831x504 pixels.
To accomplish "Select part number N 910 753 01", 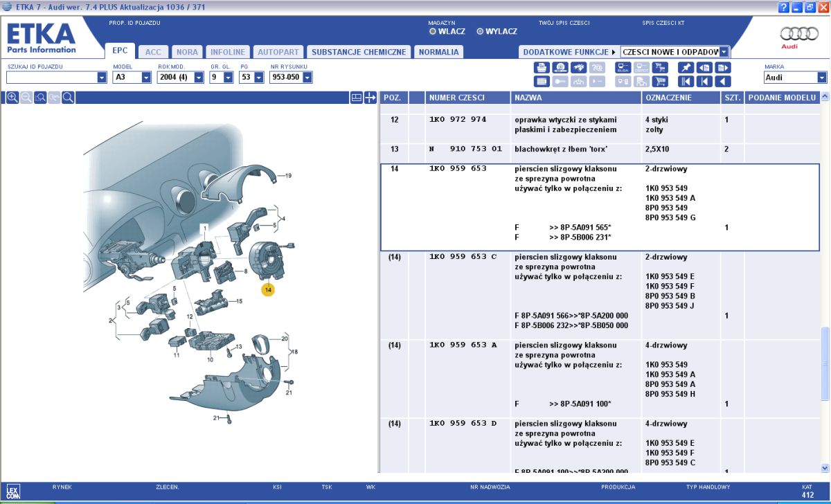I will (x=465, y=149).
